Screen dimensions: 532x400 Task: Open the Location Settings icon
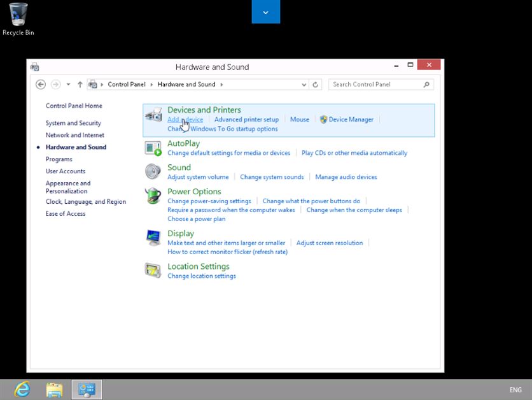click(x=153, y=271)
